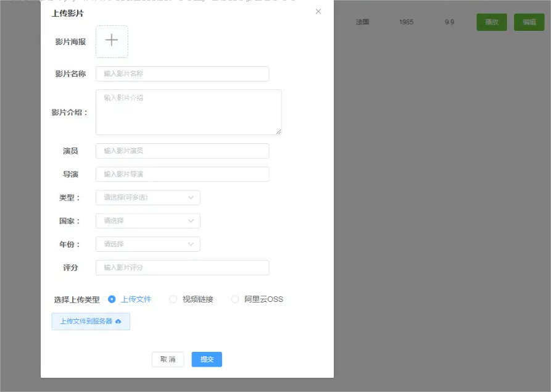Image resolution: width=551 pixels, height=392 pixels.
Task: Click the 9.9 rating cell in background
Action: coord(449,22)
